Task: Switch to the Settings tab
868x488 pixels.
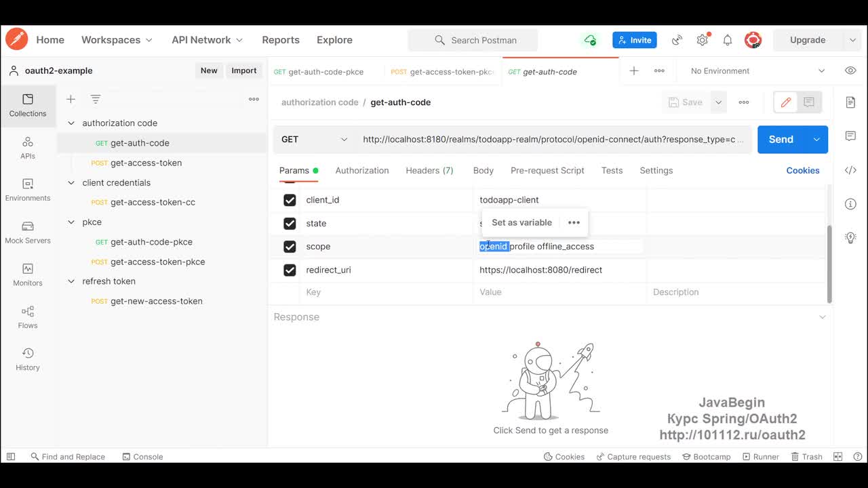Action: coord(656,171)
